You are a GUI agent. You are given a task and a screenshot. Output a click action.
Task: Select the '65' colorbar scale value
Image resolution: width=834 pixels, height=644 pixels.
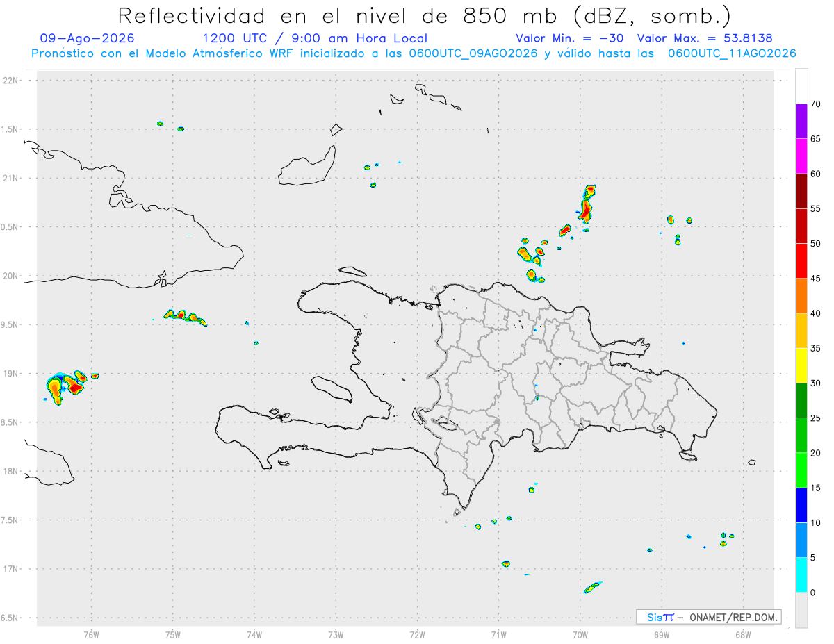(x=816, y=139)
